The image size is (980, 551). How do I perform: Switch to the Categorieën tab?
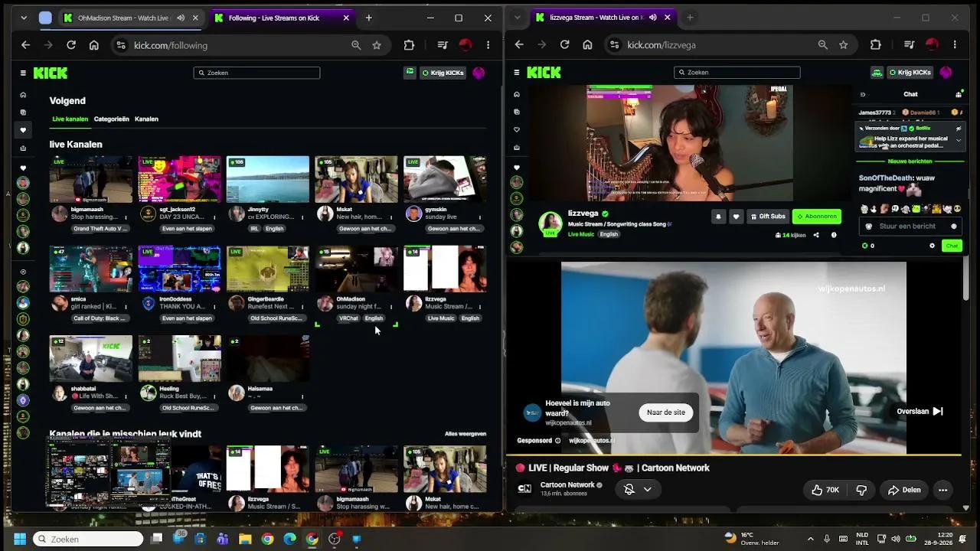tap(111, 119)
